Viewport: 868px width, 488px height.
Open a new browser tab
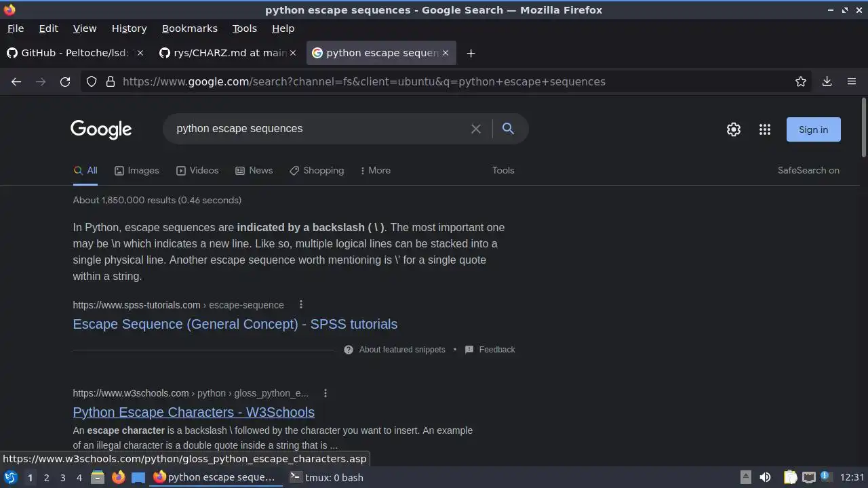pyautogui.click(x=471, y=53)
